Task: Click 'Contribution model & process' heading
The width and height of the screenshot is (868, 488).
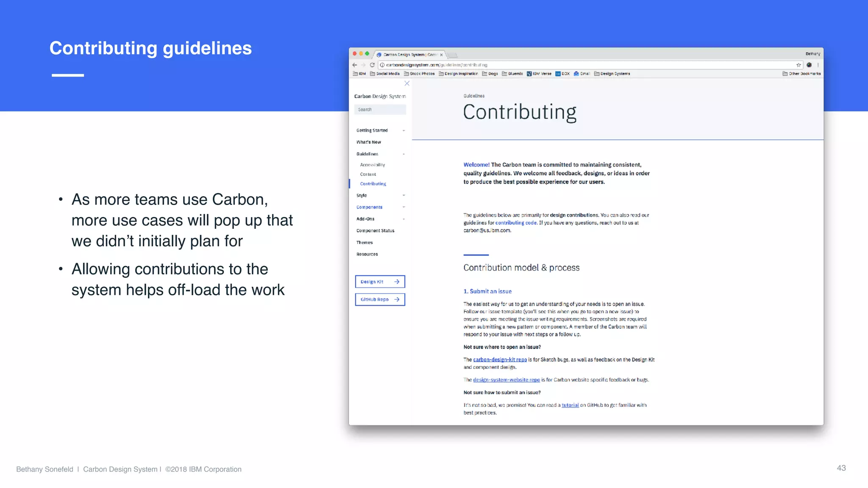Action: click(x=521, y=268)
